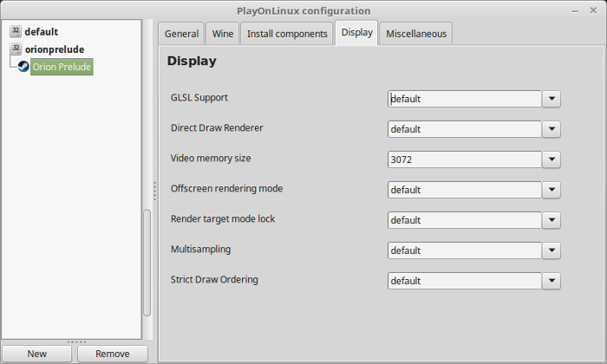Open the Install components tab
Screen dimensions: 607x364
287,34
